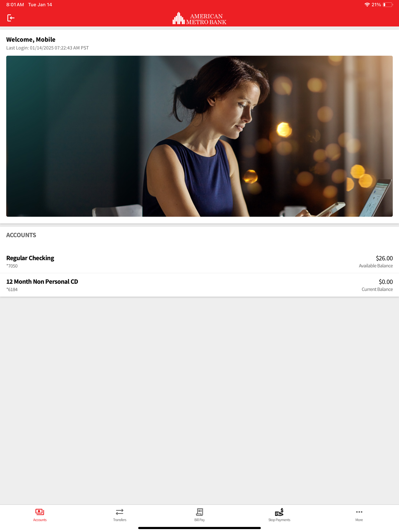The width and height of the screenshot is (399, 532).
Task: Click the Available Balance label
Action: point(376,266)
